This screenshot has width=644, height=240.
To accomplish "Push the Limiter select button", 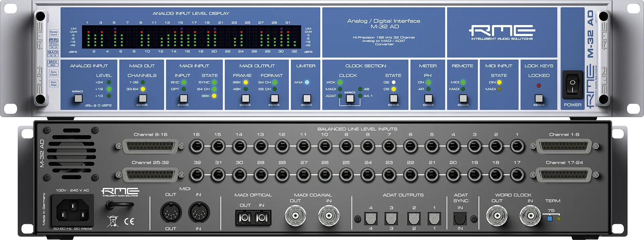I will 307,98.
